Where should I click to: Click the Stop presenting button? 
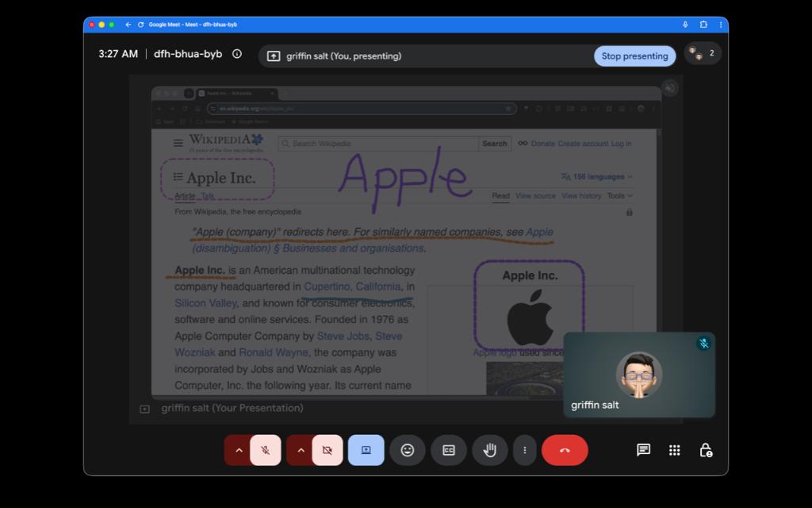point(634,56)
